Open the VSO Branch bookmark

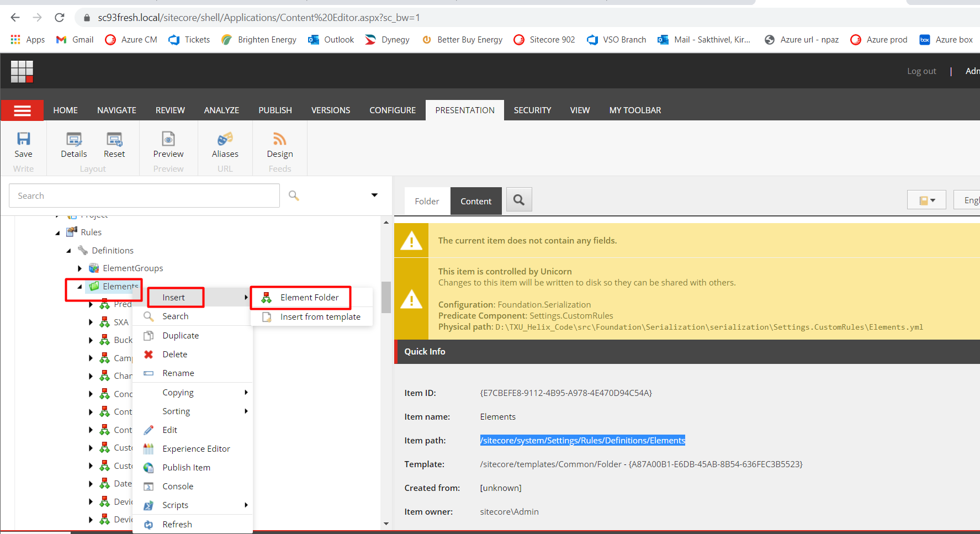pyautogui.click(x=617, y=40)
